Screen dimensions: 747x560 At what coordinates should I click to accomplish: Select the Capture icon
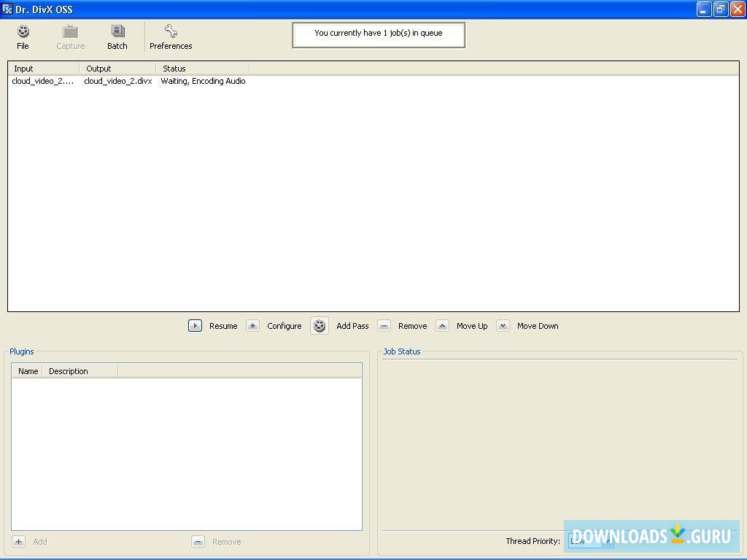click(70, 30)
